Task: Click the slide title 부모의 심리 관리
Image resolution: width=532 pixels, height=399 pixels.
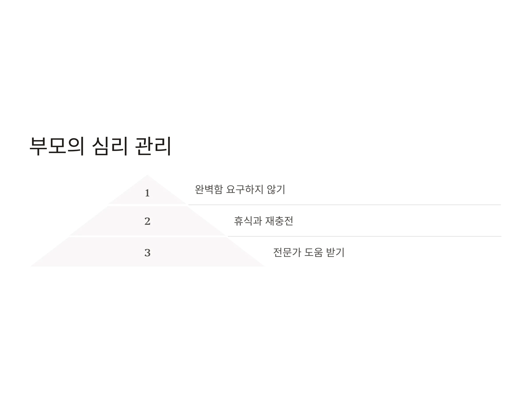Action: [100, 146]
